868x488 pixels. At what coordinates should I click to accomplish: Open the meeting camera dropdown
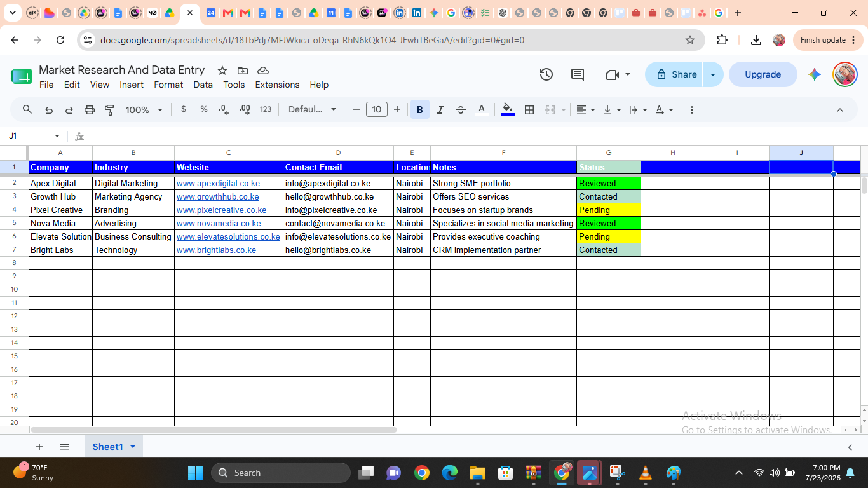(618, 74)
